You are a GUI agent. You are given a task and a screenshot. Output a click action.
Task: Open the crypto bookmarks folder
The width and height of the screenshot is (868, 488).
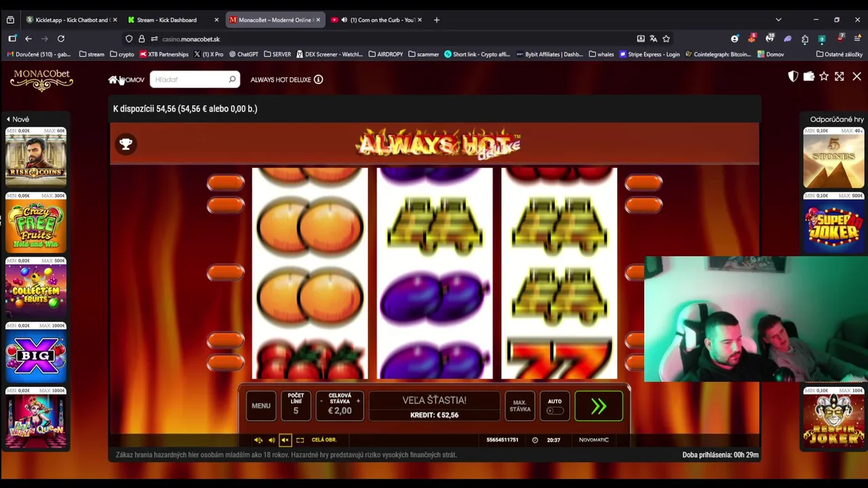(122, 54)
